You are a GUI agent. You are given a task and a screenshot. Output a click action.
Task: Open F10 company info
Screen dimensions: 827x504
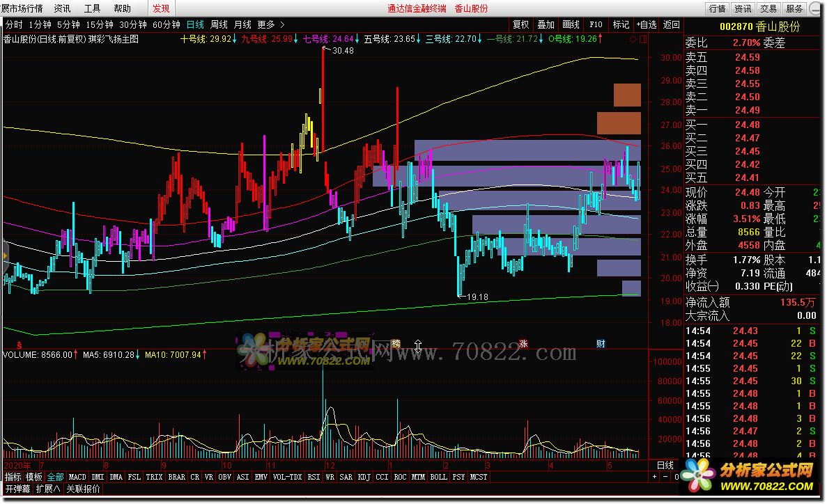596,25
